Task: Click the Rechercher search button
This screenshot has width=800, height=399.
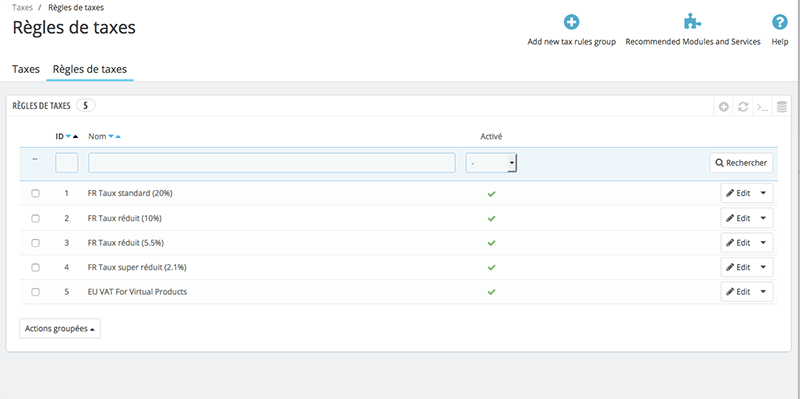Action: click(741, 163)
